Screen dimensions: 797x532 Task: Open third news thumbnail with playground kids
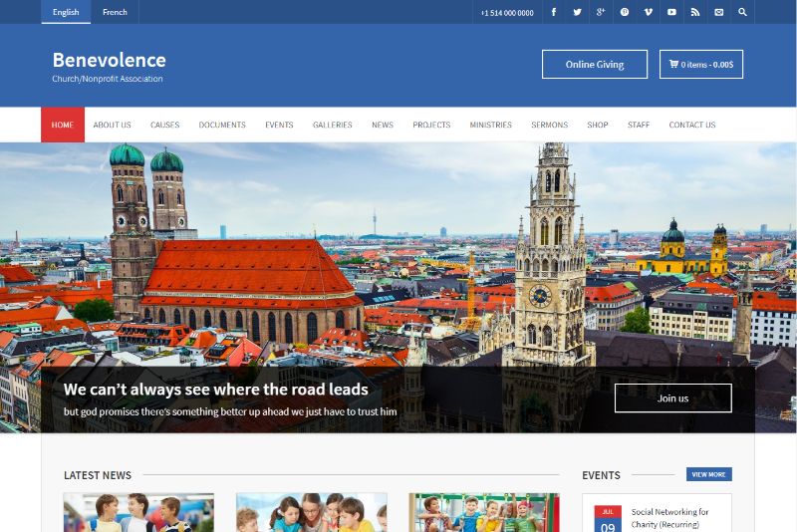click(x=484, y=513)
